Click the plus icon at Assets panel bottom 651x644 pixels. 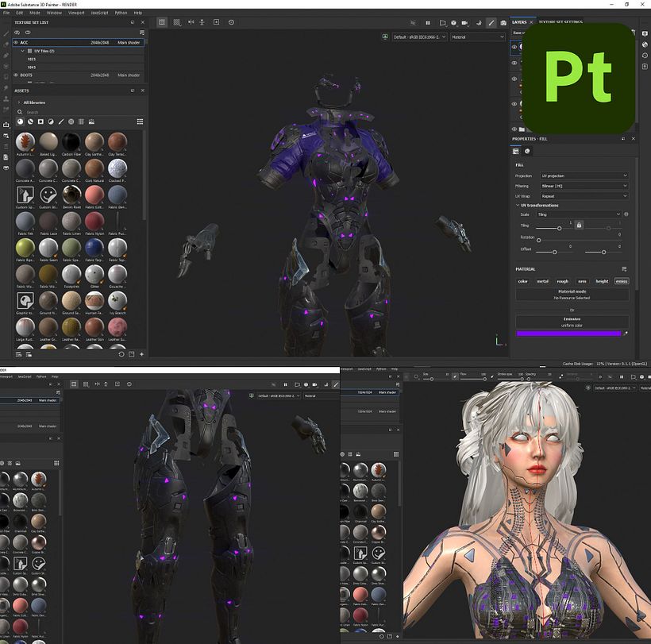click(x=141, y=355)
